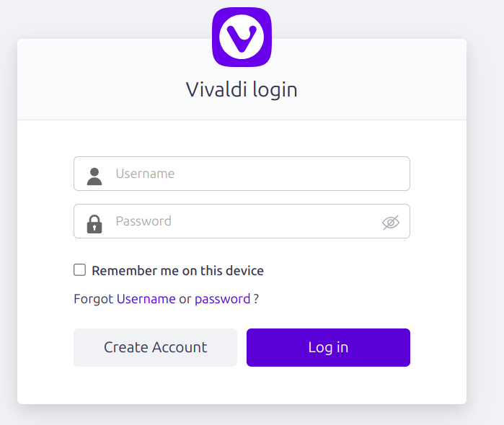The width and height of the screenshot is (504, 425).
Task: Click the word "or" between recovery links
Action: point(185,300)
